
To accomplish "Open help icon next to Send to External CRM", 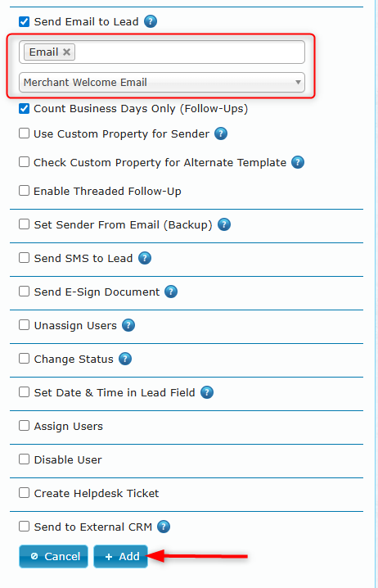I will coord(164,527).
